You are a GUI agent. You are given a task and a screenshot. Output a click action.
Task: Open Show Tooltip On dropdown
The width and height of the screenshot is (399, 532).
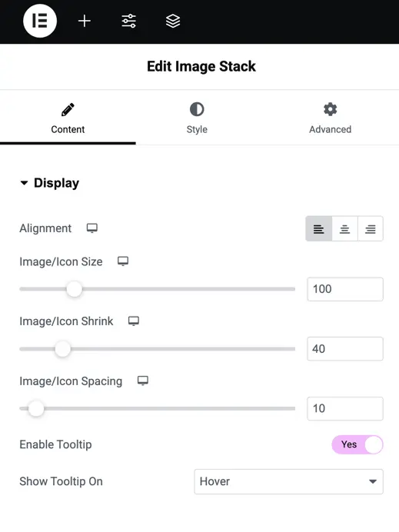(289, 481)
